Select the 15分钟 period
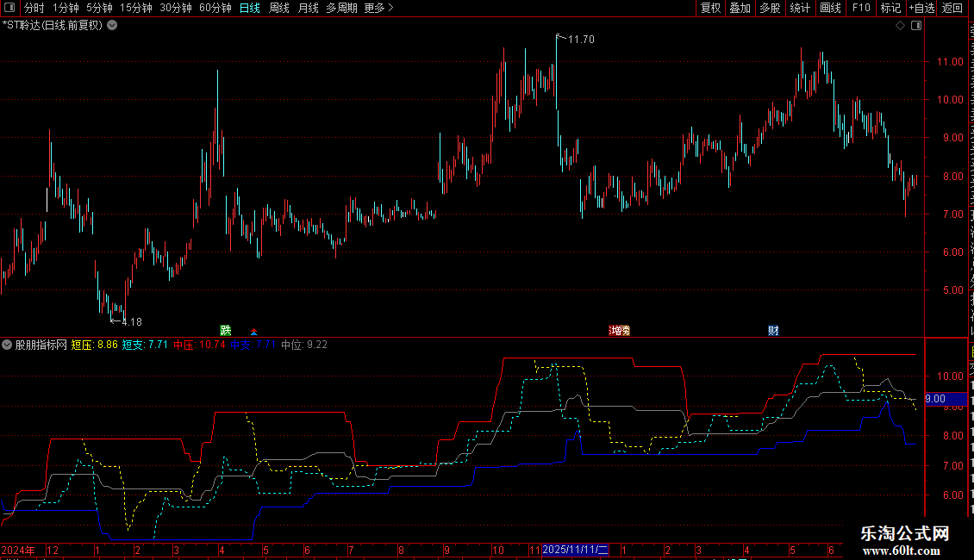974x560 pixels. click(136, 8)
